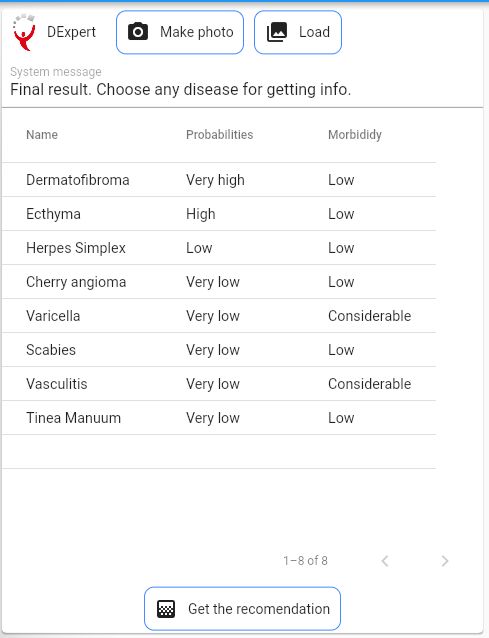Sort by the Name column header
Viewport: 489px width, 638px height.
(x=42, y=135)
